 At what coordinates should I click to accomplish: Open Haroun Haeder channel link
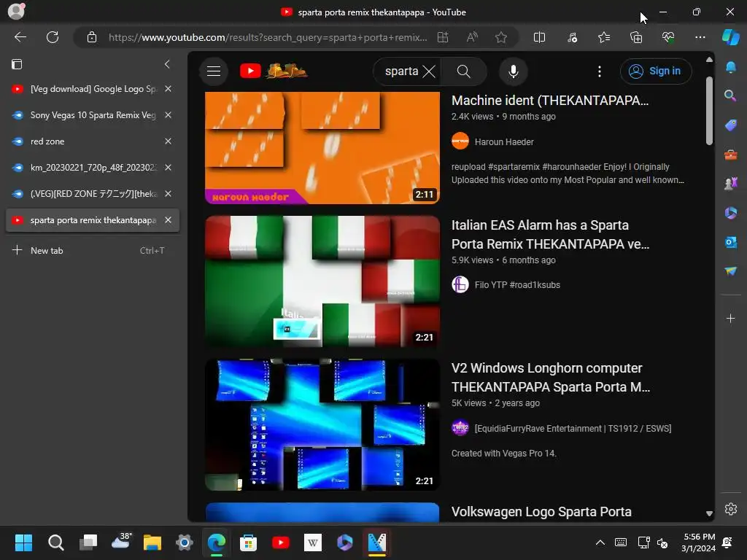pyautogui.click(x=504, y=142)
